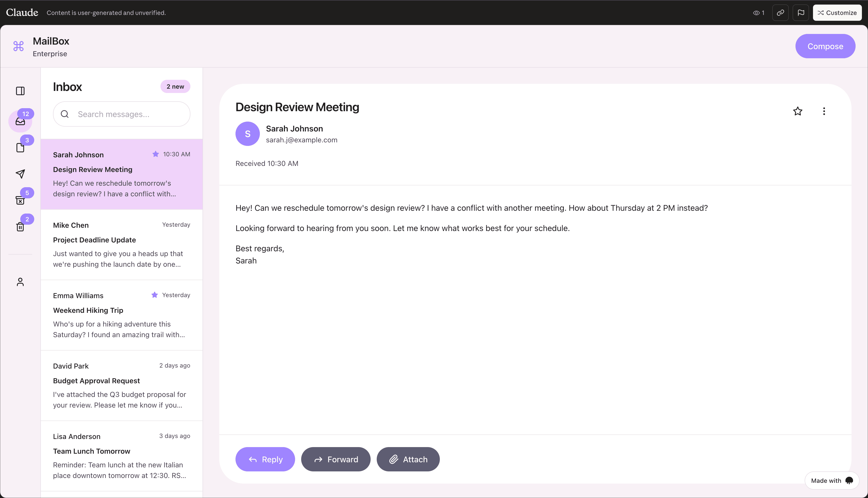
Task: Open the Customize menu button
Action: pyautogui.click(x=837, y=13)
